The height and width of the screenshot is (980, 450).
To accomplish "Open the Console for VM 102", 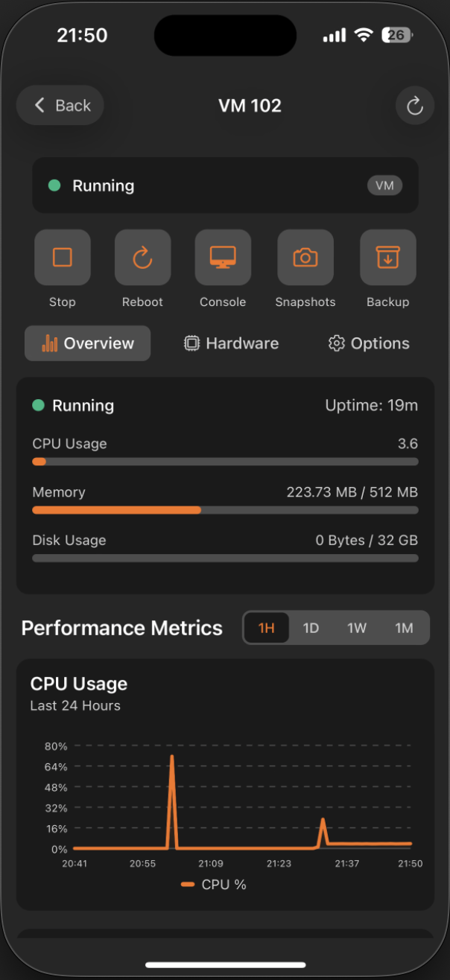I will click(223, 257).
